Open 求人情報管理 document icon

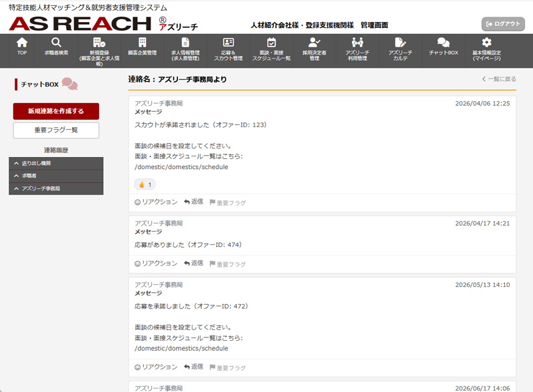(x=185, y=43)
